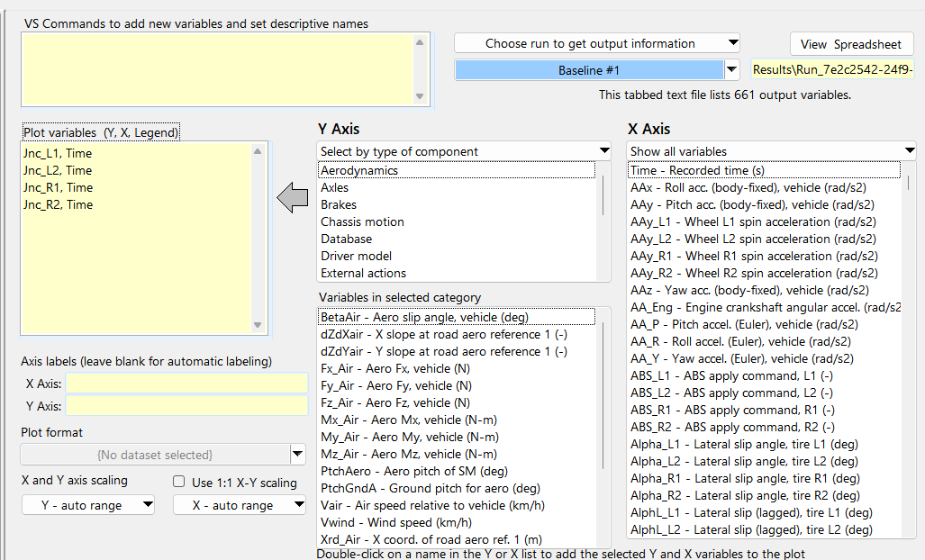
Task: Select Driver model in component list
Action: pos(358,256)
